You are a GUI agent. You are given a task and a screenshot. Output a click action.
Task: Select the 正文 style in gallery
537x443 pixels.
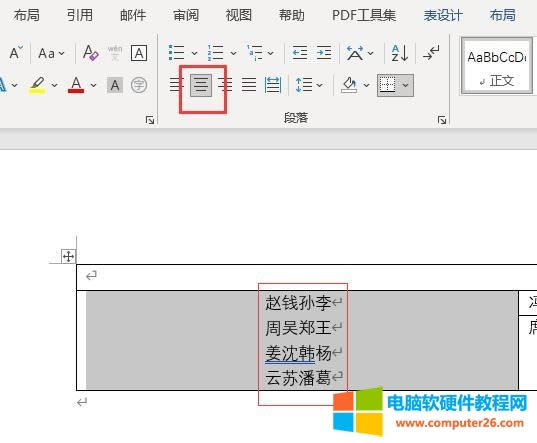pyautogui.click(x=497, y=65)
